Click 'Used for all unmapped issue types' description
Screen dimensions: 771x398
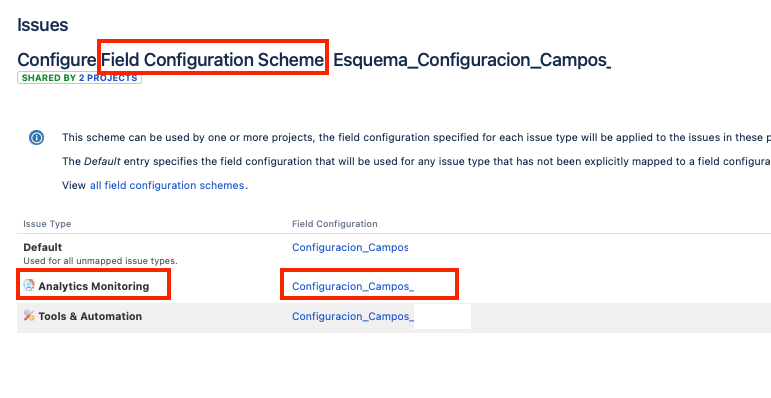pos(100,261)
